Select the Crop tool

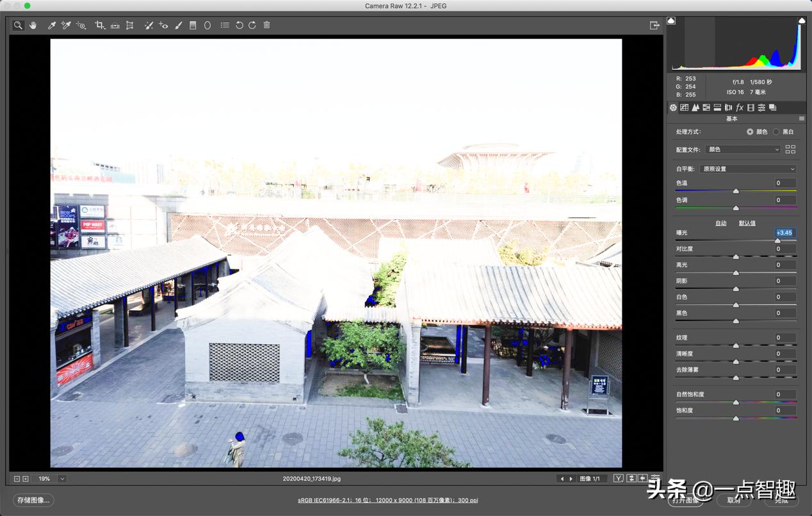(99, 25)
